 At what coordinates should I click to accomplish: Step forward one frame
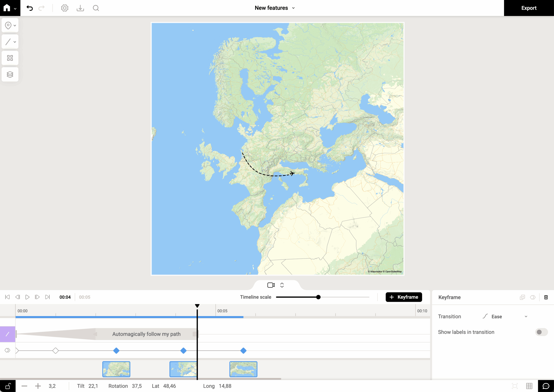37,297
